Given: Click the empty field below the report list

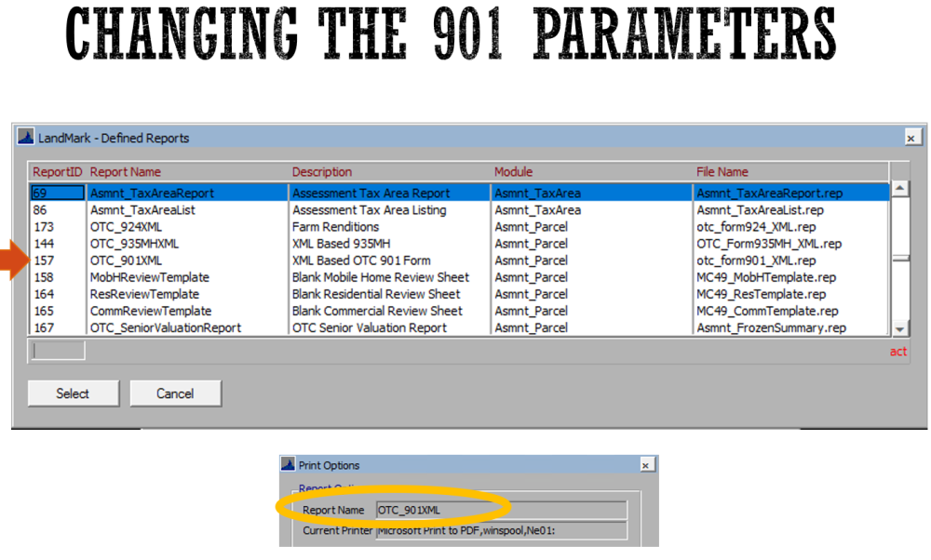Looking at the screenshot, I should click(56, 352).
